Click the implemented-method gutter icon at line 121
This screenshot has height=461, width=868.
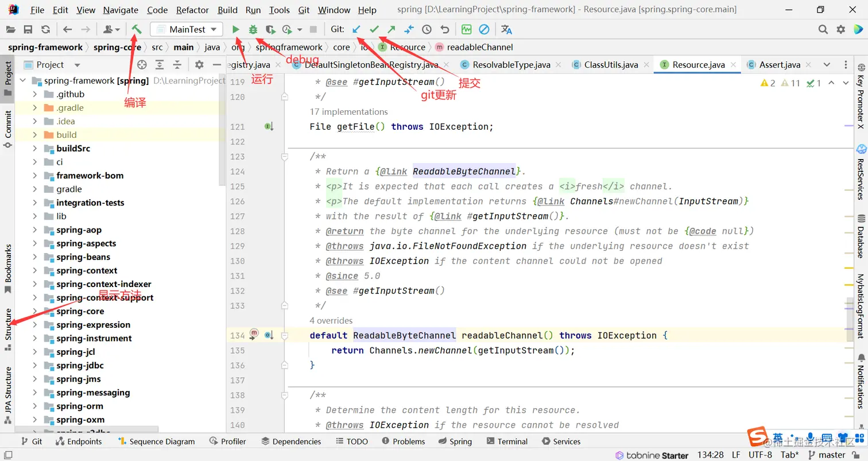pyautogui.click(x=269, y=126)
